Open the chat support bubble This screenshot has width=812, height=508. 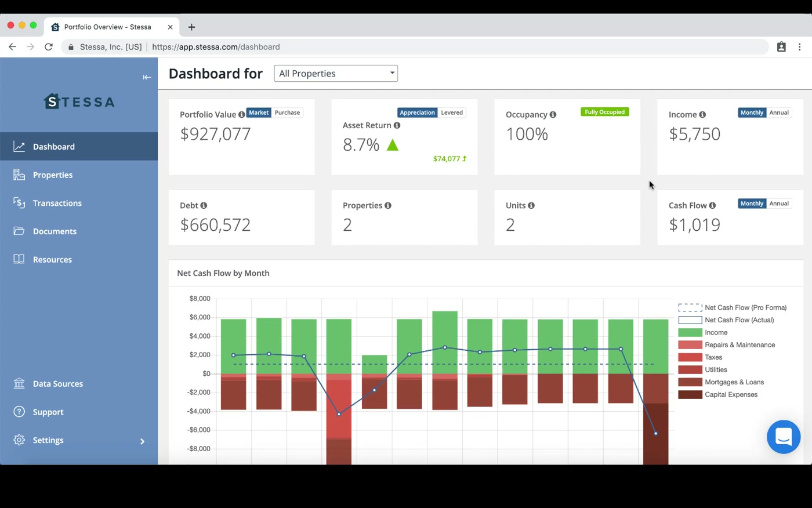784,437
